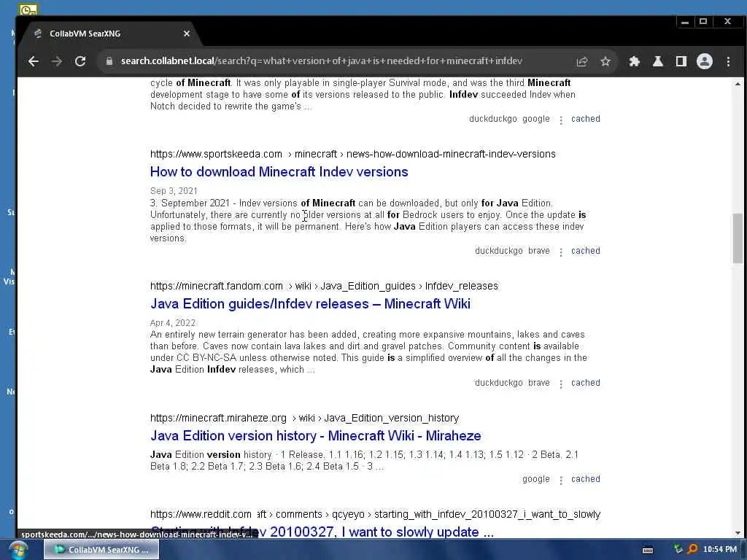Viewport: 747px width, 560px height.
Task: Click the 10:54 PM system clock
Action: (719, 550)
